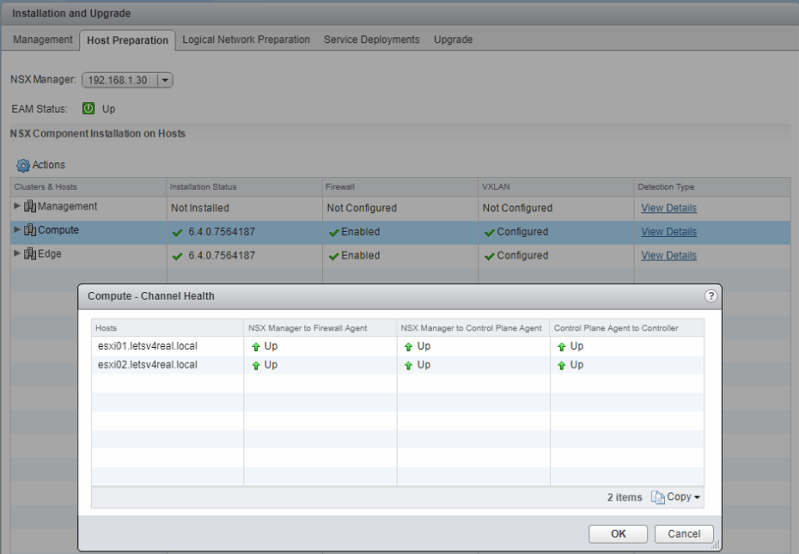Expand the Management cluster row
The image size is (799, 554).
click(x=16, y=207)
